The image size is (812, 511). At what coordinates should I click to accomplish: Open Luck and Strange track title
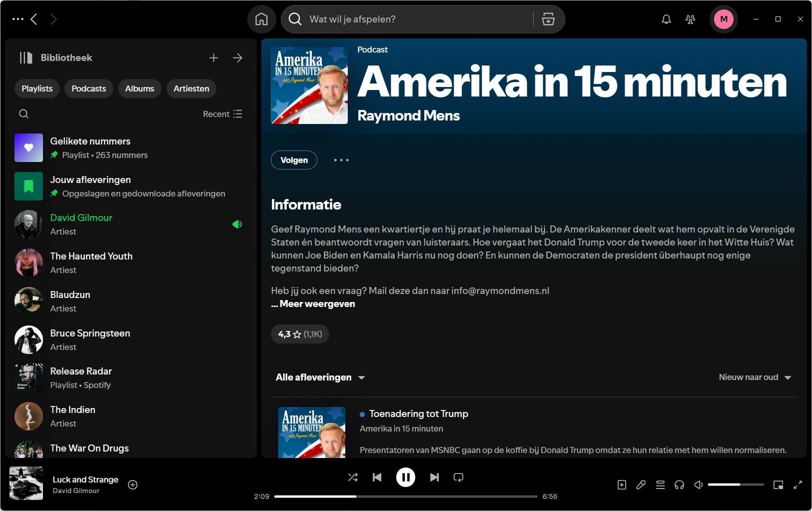click(x=85, y=479)
